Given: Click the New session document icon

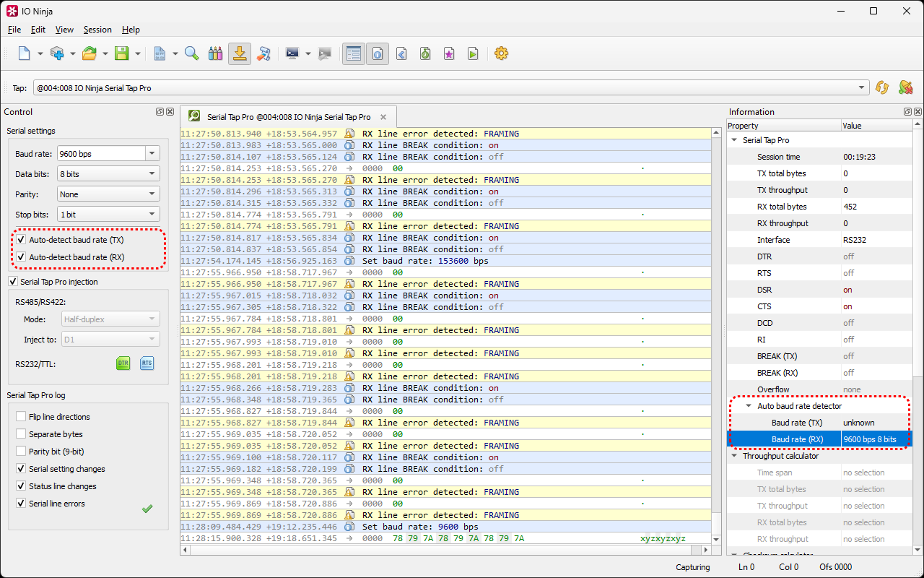Looking at the screenshot, I should click(25, 53).
